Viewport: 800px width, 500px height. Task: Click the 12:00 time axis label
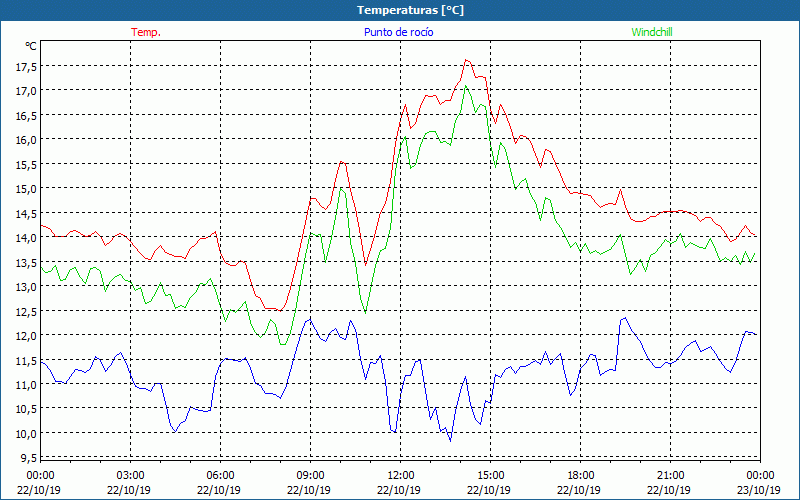pyautogui.click(x=400, y=475)
